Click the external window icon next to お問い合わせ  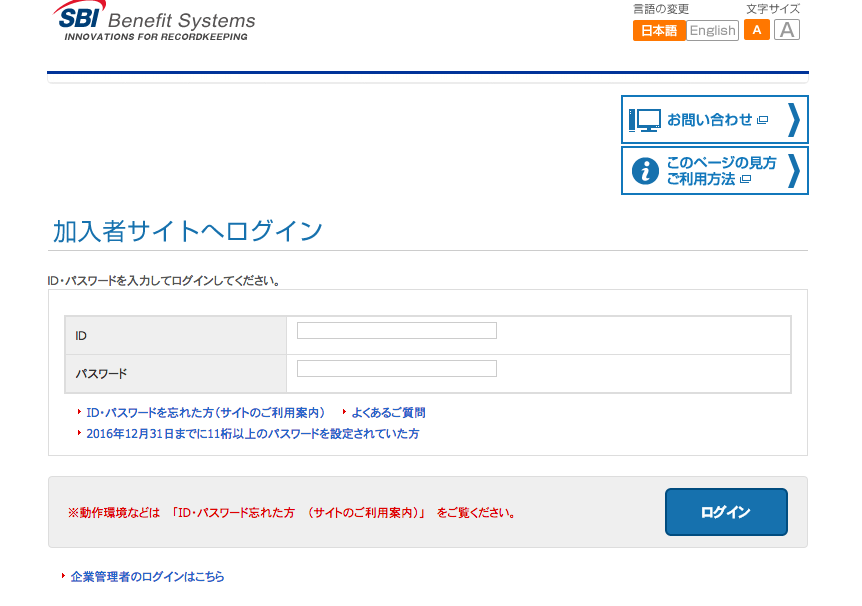pyautogui.click(x=764, y=119)
